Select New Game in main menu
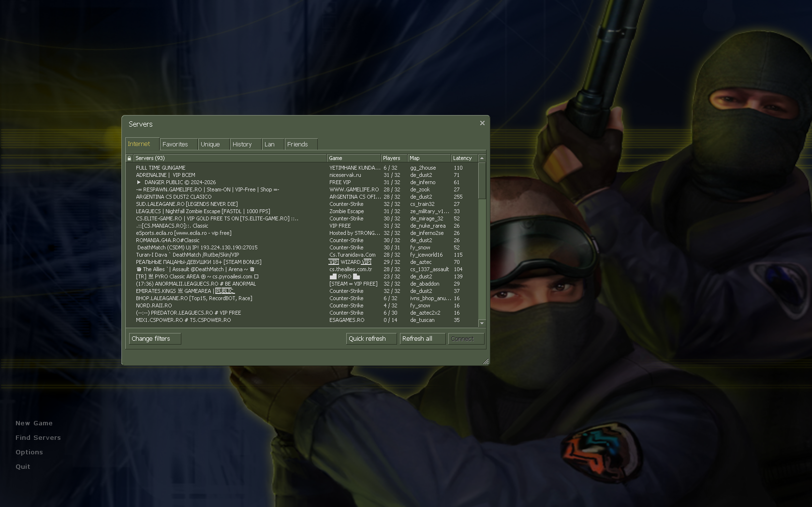 point(34,423)
